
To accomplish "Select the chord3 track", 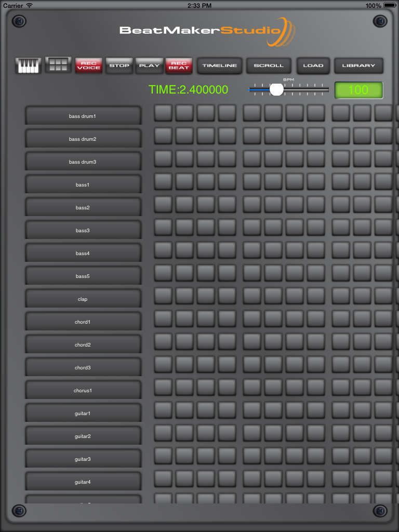I will (83, 367).
